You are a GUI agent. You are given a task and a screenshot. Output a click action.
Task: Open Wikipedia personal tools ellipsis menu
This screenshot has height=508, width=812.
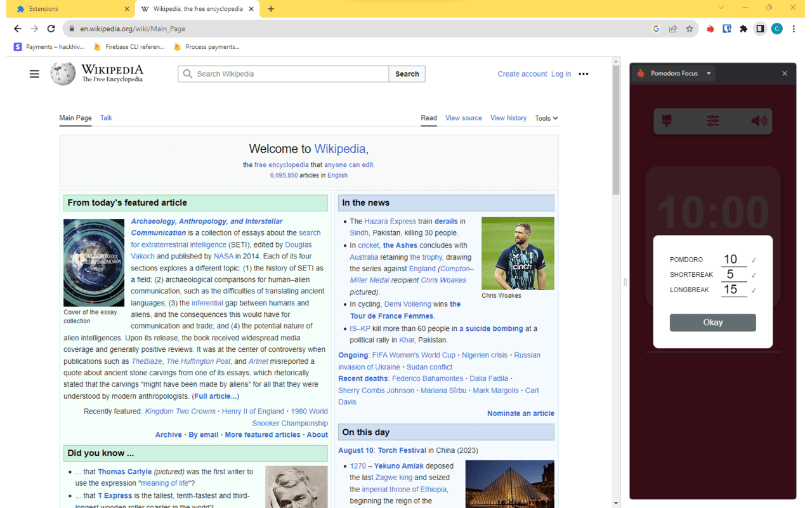[584, 74]
